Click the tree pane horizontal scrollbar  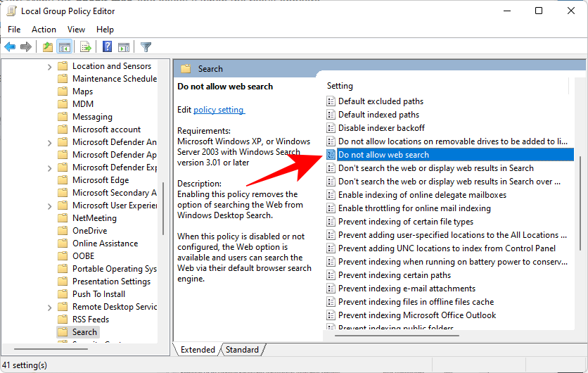point(51,349)
